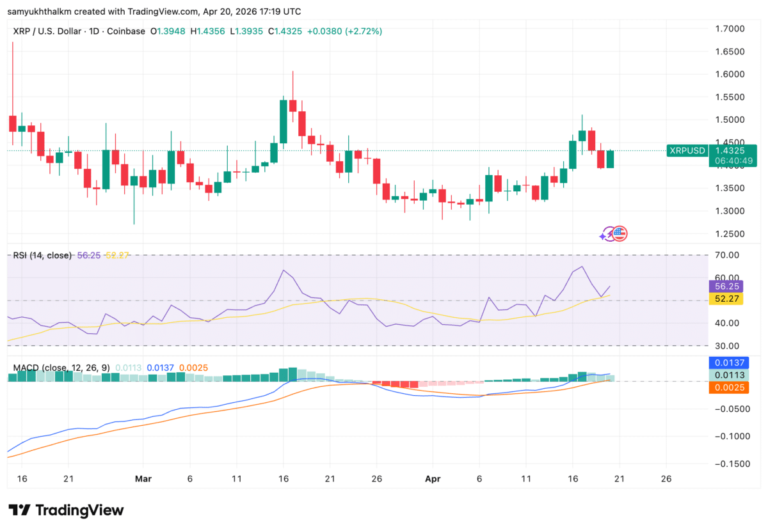Screen dimensions: 768x532
Task: Click the 1.7000 price scale label
Action: [730, 29]
